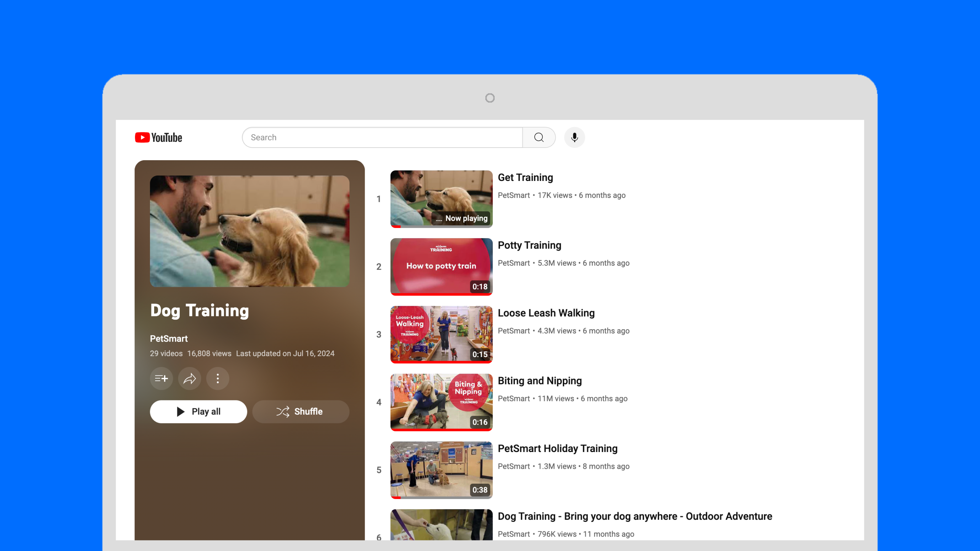
Task: Click PetSmart channel under Outdoor Adventure
Action: click(513, 534)
